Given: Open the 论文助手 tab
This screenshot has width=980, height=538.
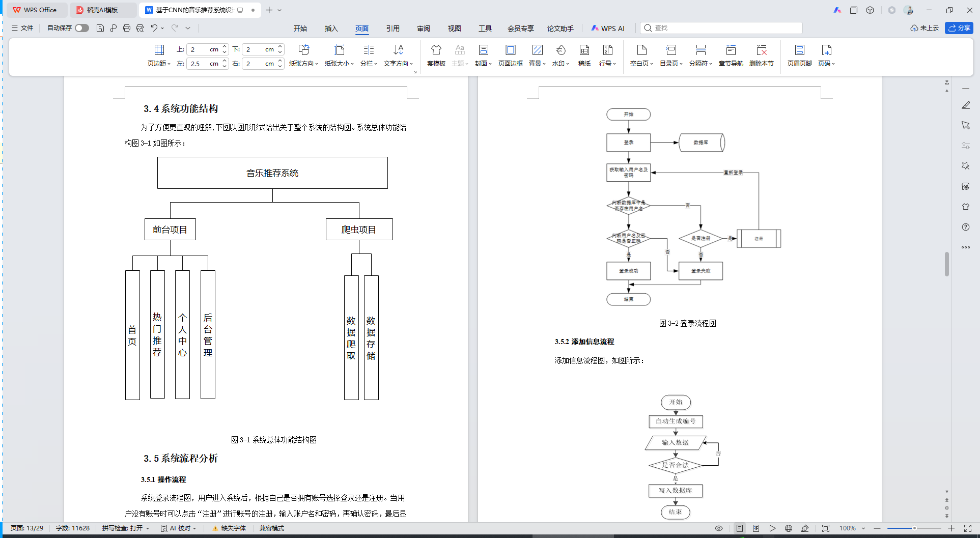Looking at the screenshot, I should click(561, 29).
